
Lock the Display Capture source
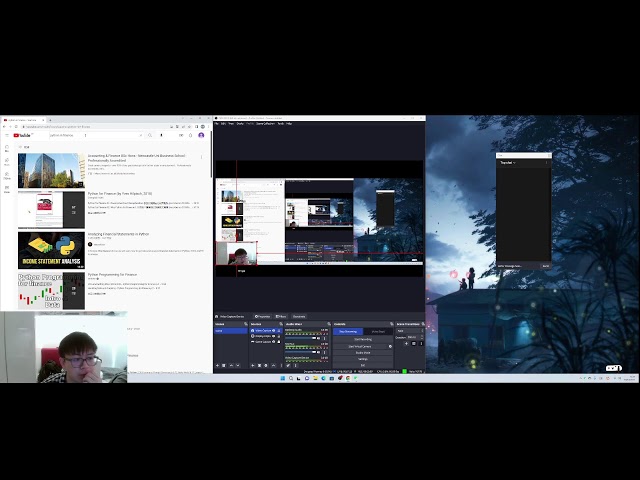279,336
